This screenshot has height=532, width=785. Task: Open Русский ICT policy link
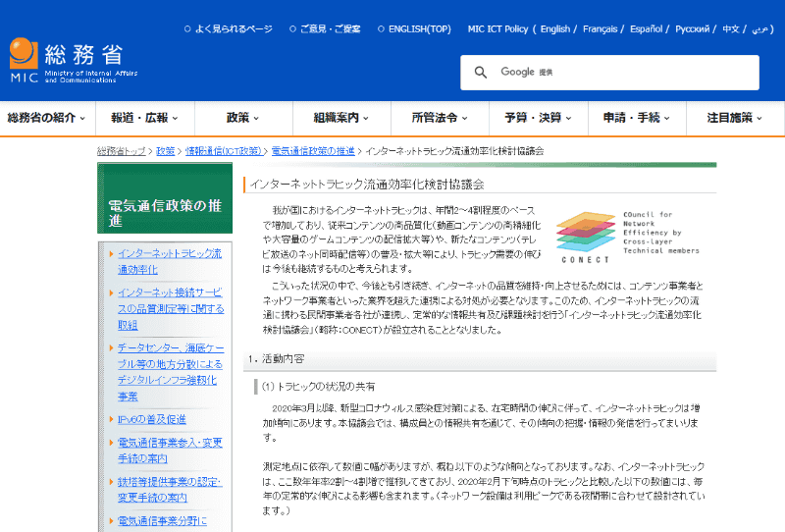692,29
